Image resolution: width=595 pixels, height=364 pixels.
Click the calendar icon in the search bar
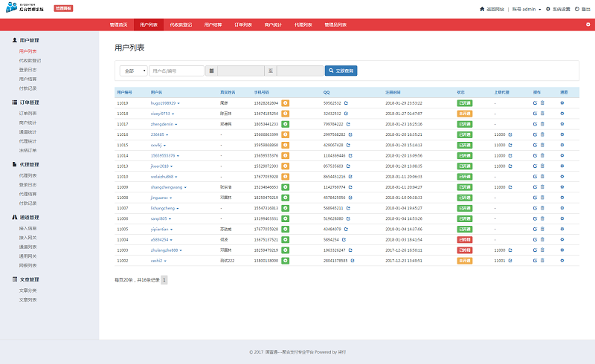pos(212,71)
